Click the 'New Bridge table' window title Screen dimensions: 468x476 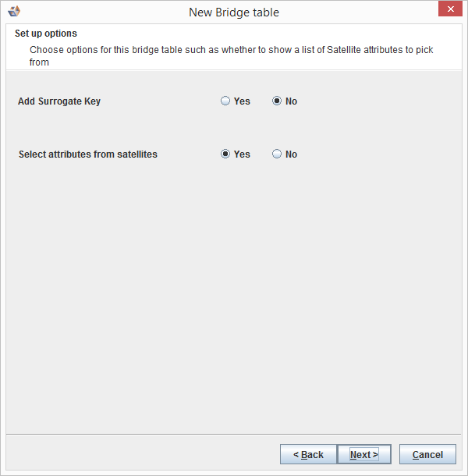(x=233, y=12)
